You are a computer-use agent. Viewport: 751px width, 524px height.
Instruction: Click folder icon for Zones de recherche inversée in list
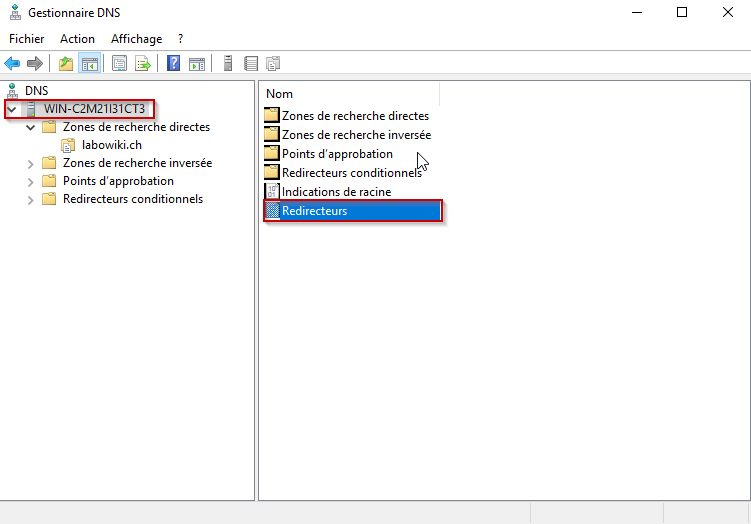pyautogui.click(x=272, y=135)
